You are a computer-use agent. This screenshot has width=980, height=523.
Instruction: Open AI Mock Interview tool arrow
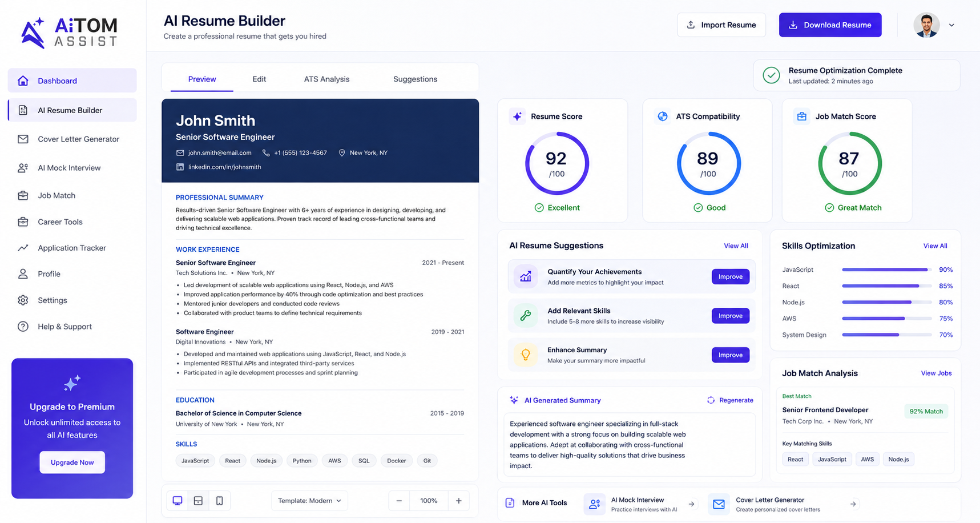point(692,504)
